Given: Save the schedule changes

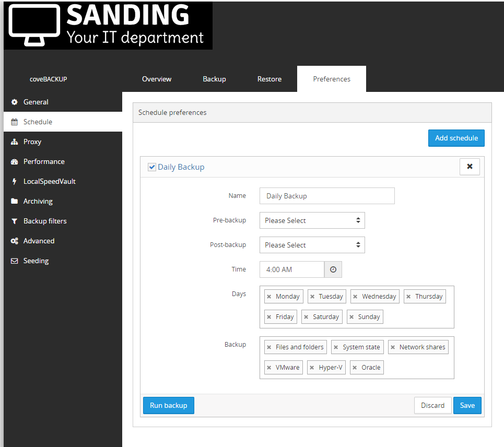Looking at the screenshot, I should (467, 405).
